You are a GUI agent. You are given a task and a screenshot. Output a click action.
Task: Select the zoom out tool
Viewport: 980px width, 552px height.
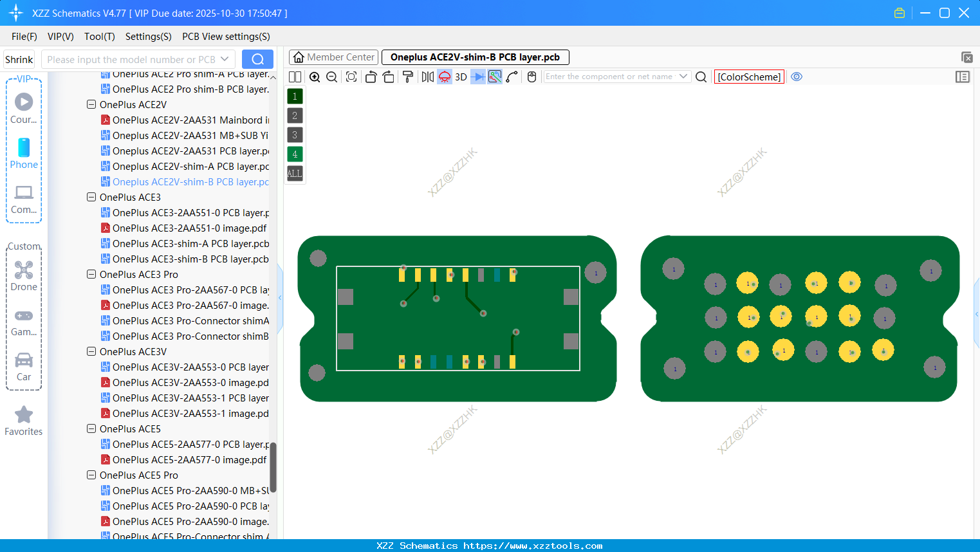tap(331, 77)
